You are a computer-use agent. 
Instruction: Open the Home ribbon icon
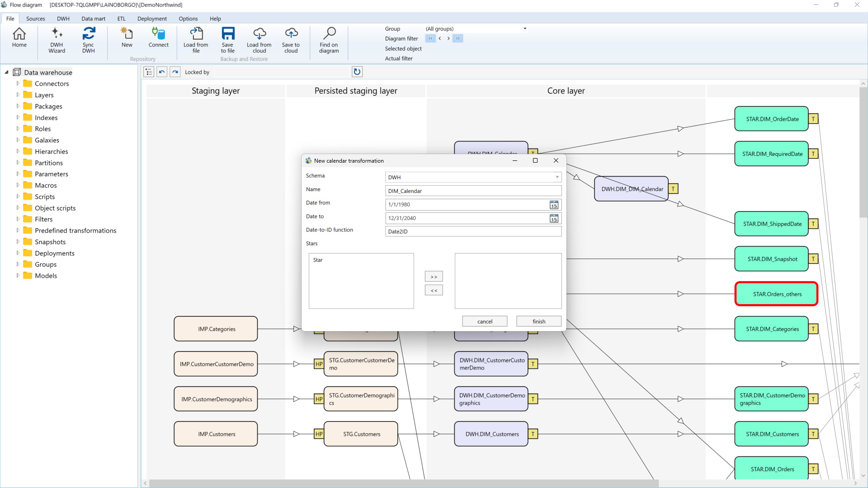(19, 38)
